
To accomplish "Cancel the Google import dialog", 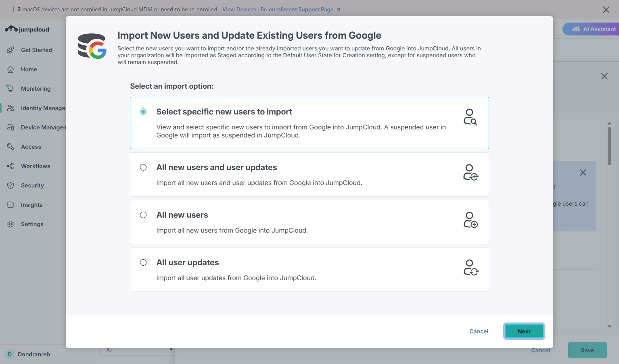I will click(479, 331).
